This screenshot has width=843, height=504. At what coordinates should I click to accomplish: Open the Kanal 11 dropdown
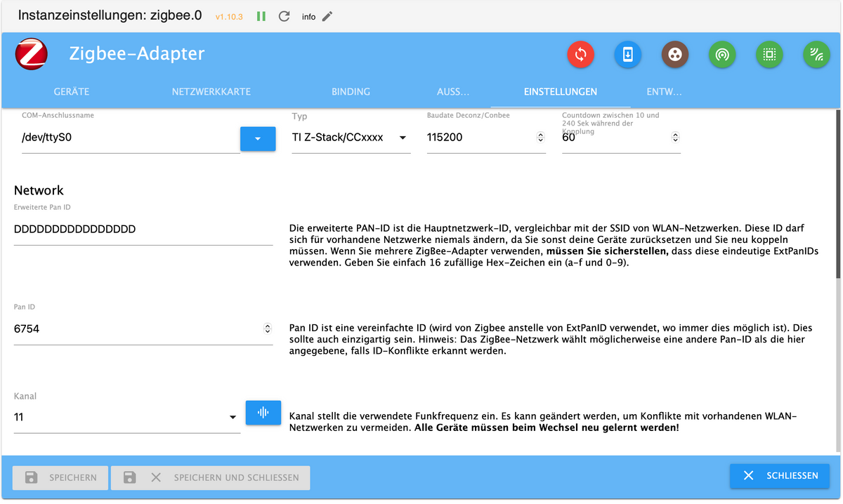[127, 417]
